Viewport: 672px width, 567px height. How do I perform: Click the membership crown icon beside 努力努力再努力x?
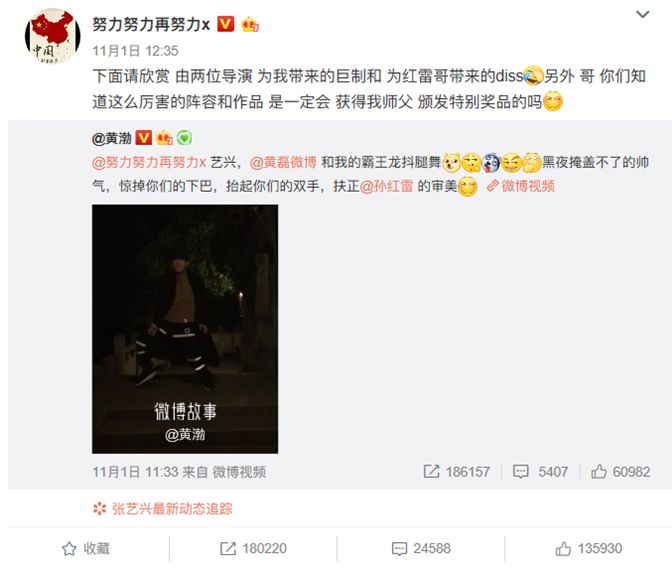point(249,24)
